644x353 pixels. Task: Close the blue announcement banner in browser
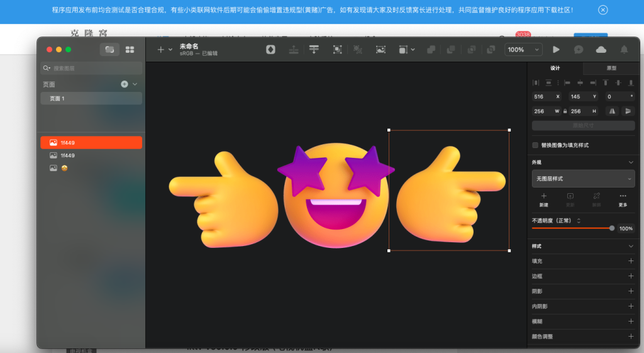click(x=602, y=10)
